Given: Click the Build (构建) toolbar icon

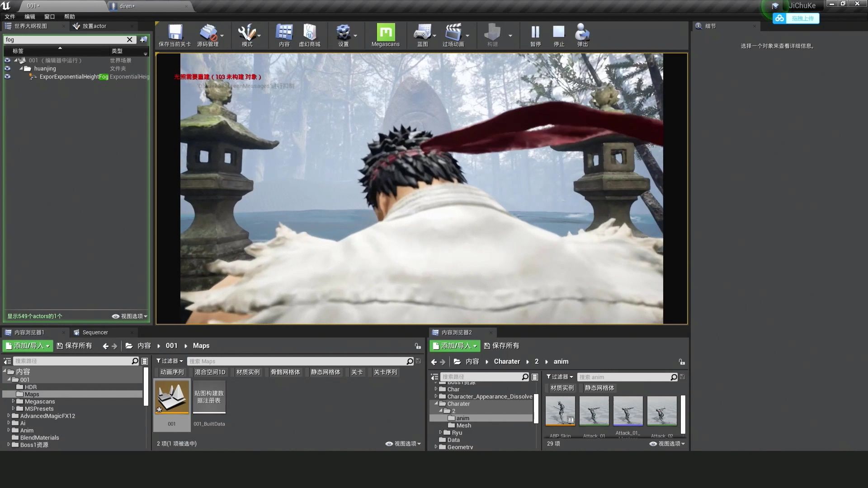Looking at the screenshot, I should 492,35.
